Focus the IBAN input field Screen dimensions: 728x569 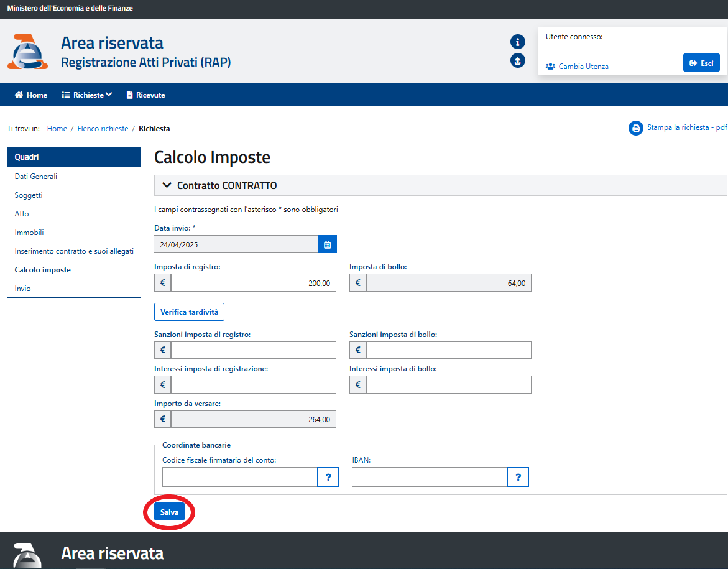click(x=430, y=477)
